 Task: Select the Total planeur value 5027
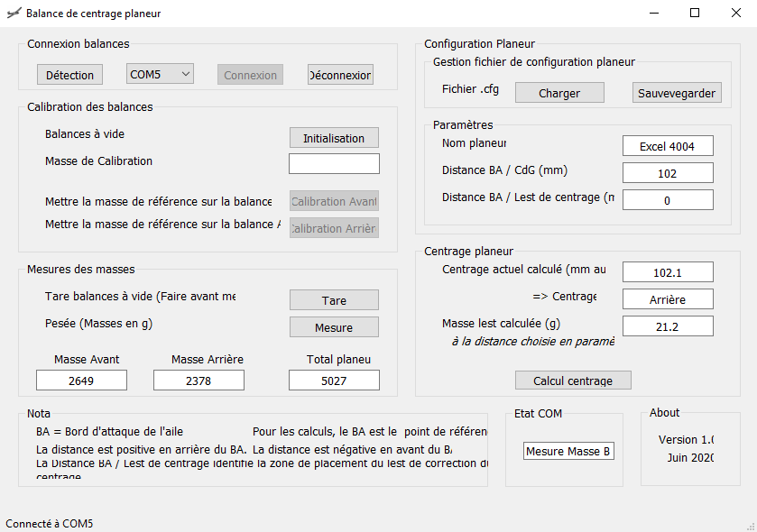point(334,381)
